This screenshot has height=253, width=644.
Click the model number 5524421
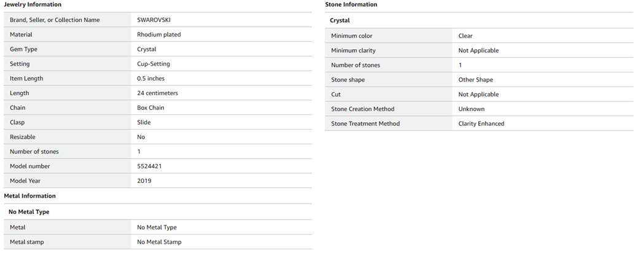pyautogui.click(x=149, y=166)
